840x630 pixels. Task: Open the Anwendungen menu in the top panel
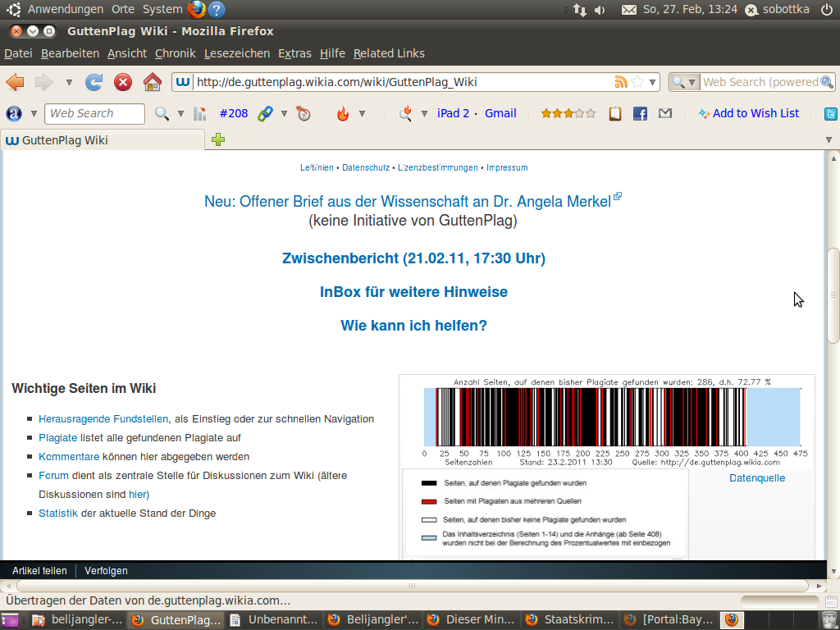click(66, 9)
